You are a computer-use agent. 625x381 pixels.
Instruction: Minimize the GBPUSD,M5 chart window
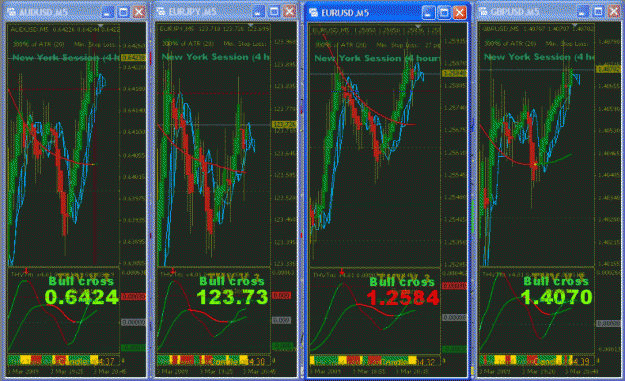click(583, 12)
